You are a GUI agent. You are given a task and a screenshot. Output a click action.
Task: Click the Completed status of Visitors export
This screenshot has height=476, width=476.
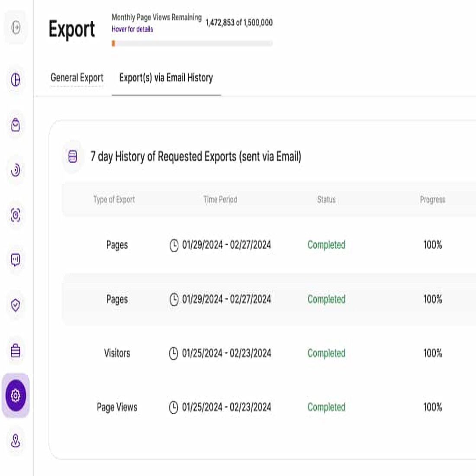coord(326,353)
